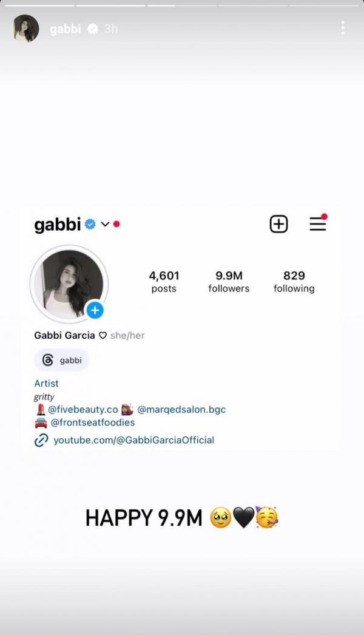Tap the create new post plus icon
The height and width of the screenshot is (635, 364).
click(x=278, y=224)
